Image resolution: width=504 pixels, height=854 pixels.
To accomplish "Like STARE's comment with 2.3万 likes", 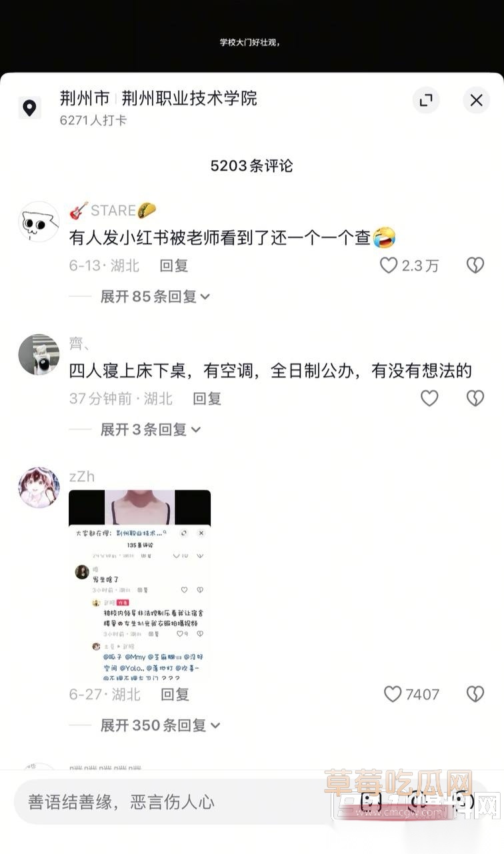I will (389, 266).
